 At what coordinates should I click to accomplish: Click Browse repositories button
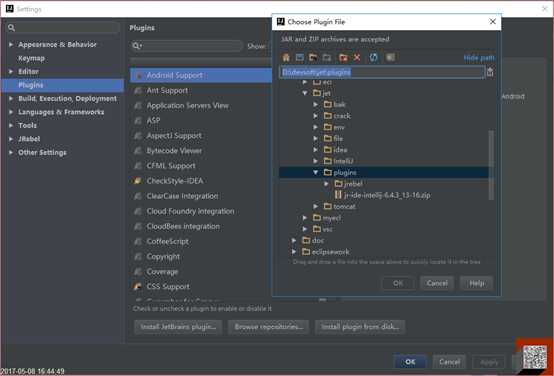pyautogui.click(x=269, y=327)
